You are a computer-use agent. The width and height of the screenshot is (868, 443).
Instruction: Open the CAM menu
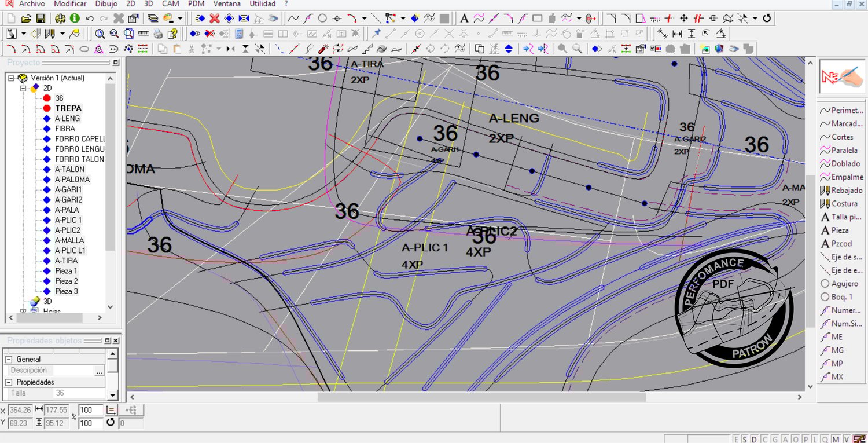[x=170, y=4]
